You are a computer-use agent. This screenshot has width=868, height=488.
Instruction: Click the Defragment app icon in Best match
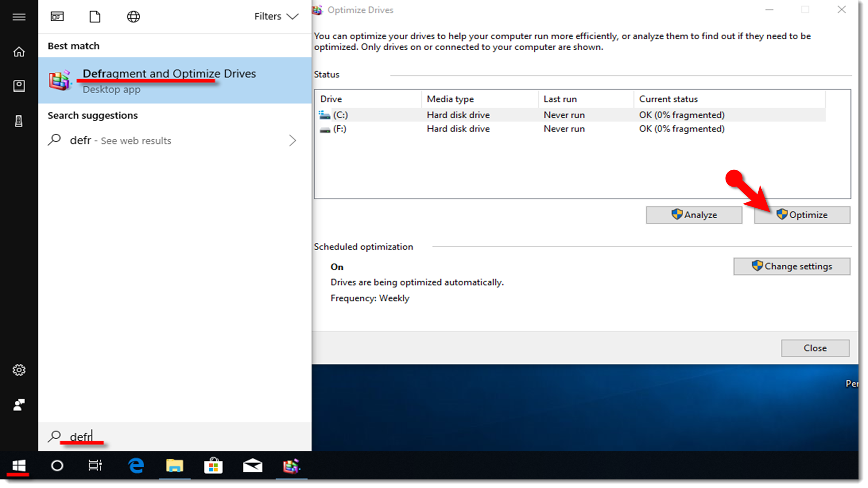pyautogui.click(x=60, y=80)
